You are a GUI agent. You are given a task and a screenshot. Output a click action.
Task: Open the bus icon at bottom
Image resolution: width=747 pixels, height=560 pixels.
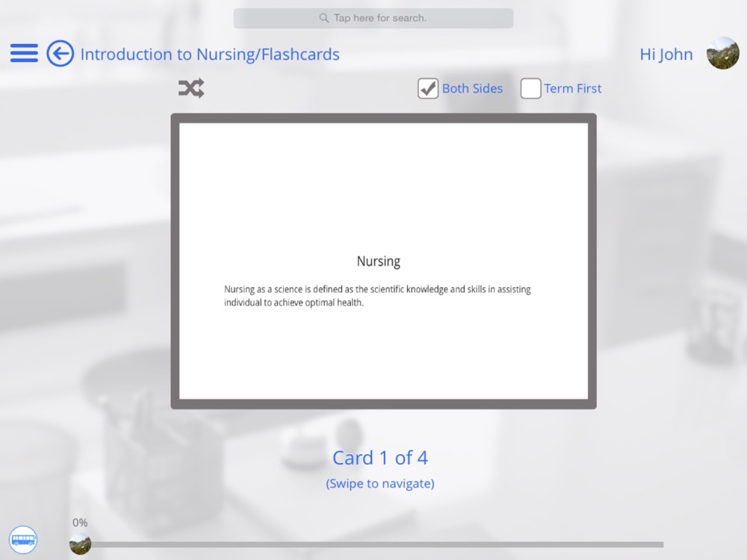click(x=23, y=540)
